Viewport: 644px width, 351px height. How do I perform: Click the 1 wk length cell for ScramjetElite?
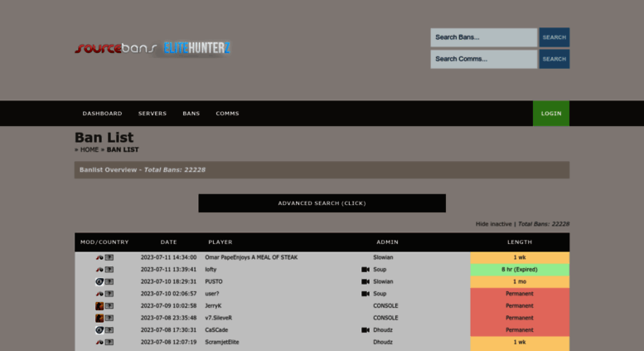[520, 342]
